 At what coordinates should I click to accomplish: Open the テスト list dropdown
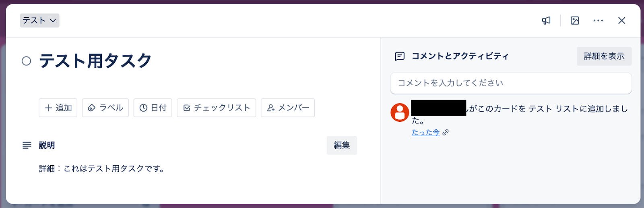coord(39,21)
